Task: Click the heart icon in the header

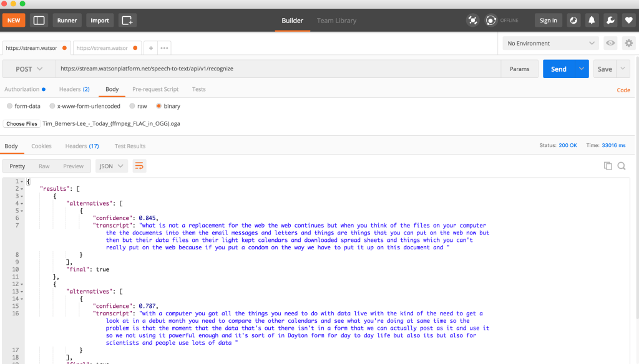Action: pyautogui.click(x=628, y=20)
